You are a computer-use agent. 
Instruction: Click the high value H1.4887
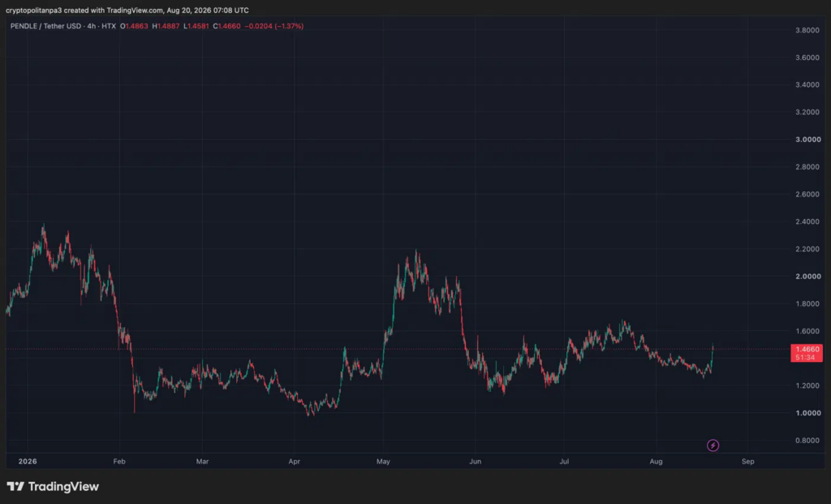[166, 26]
